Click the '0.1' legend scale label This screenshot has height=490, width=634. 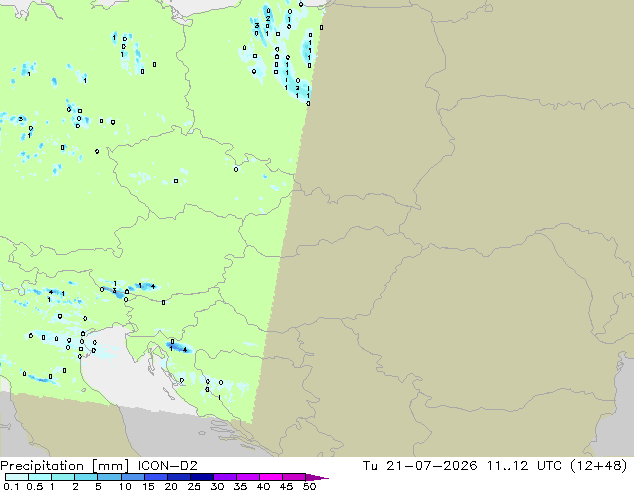[11, 486]
